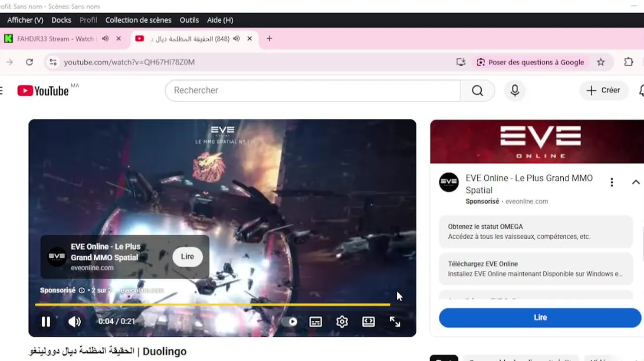Open a new browser tab

tap(269, 39)
